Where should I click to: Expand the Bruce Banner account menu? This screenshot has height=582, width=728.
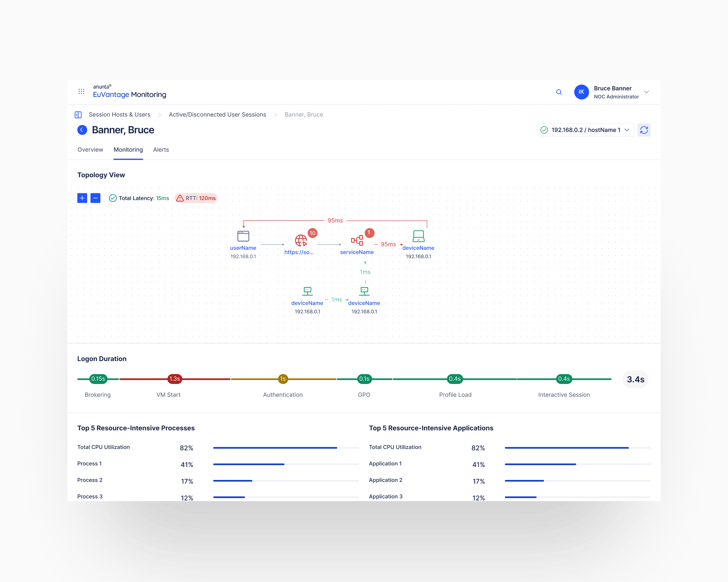coord(646,92)
